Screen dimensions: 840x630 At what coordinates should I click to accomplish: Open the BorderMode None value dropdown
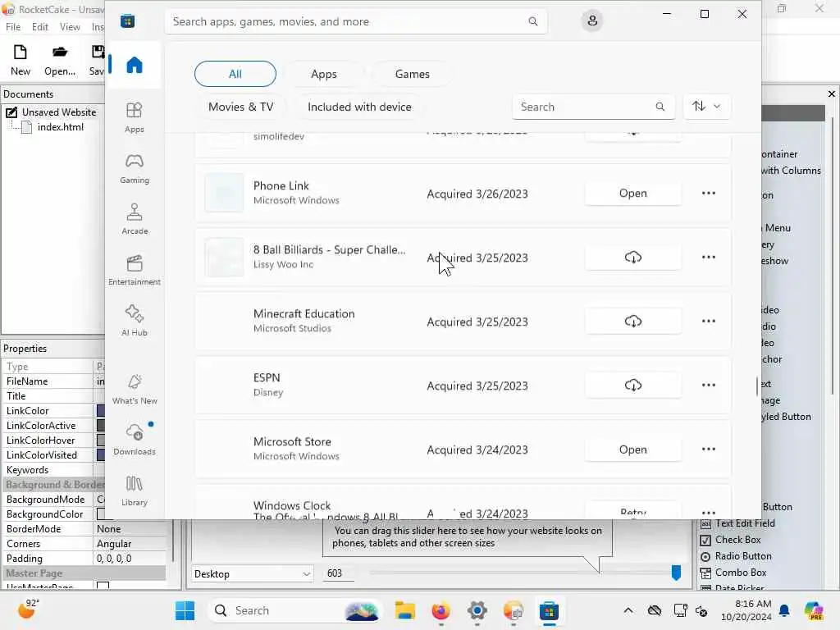point(129,529)
